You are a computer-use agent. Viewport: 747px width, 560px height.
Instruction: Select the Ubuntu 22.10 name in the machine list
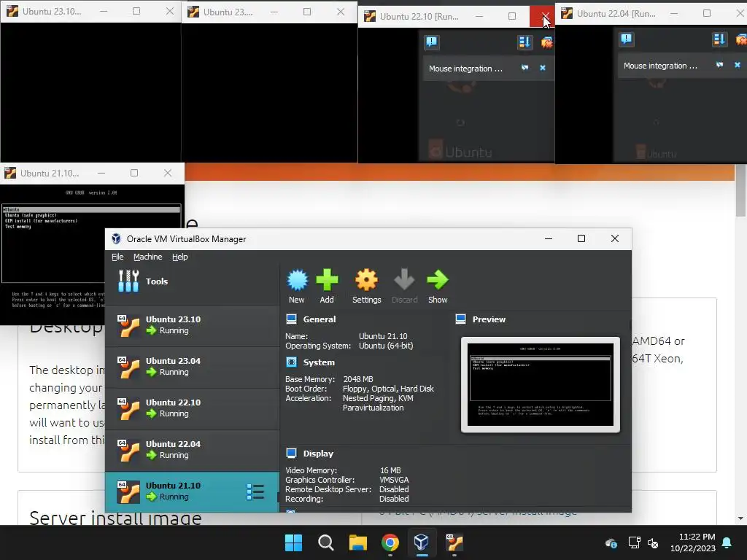[x=173, y=402]
